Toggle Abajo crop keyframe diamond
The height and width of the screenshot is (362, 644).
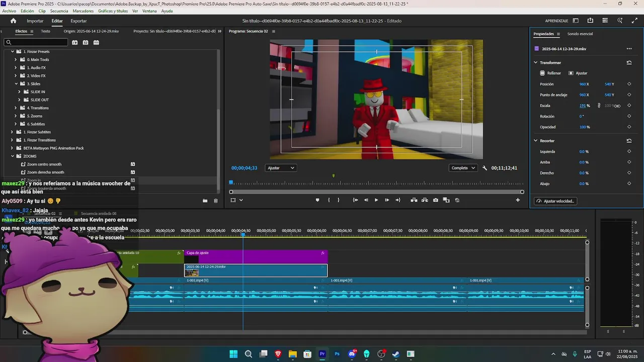[x=629, y=184]
